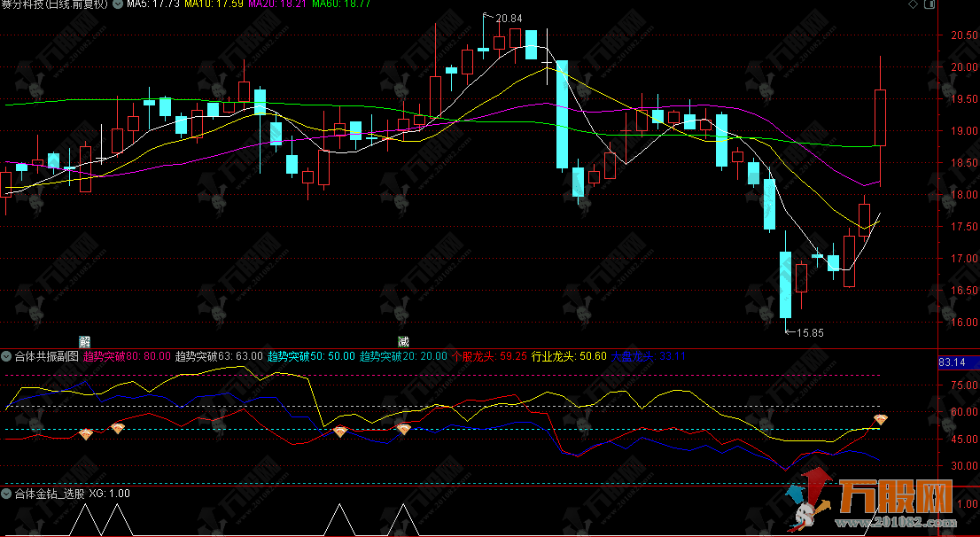Screen dimensions: 980x537
Task: Click the XG: 1.00 value label
Action: 109,494
